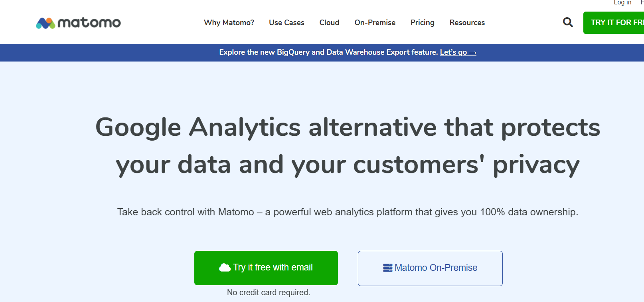The width and height of the screenshot is (644, 302).
Task: Click the TRY IT FOR FREE header button
Action: [x=614, y=23]
